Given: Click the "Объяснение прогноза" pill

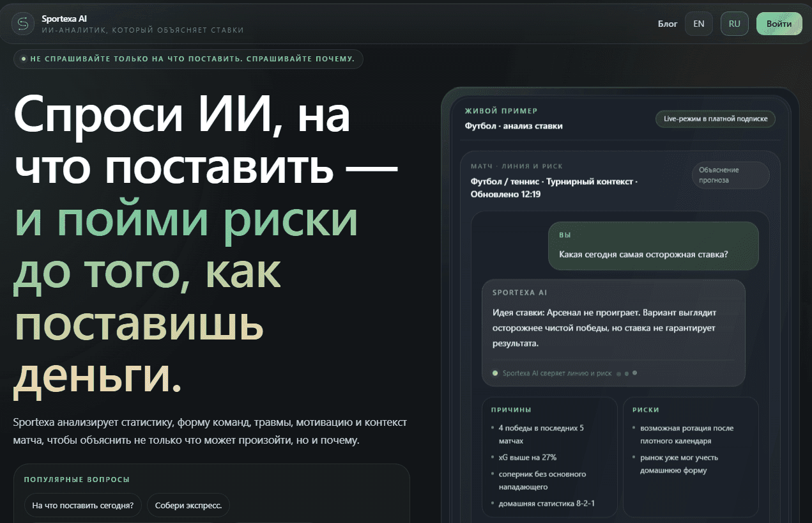Looking at the screenshot, I should click(730, 175).
